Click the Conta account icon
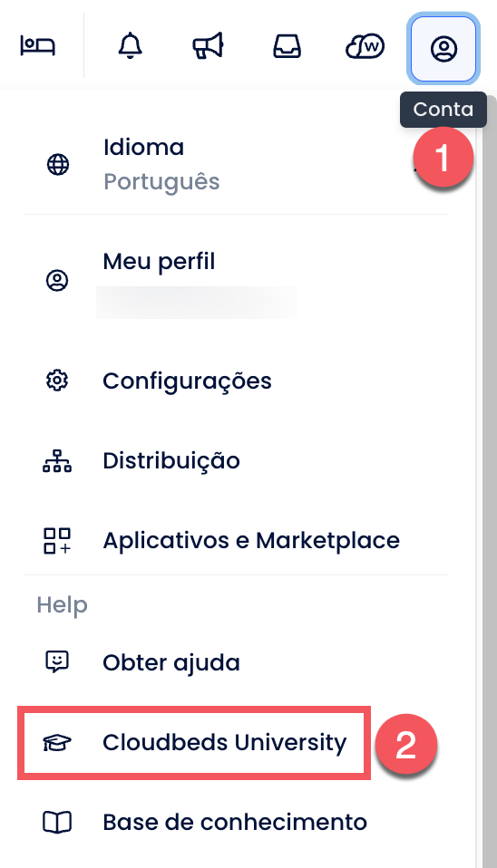Screen dimensions: 497x868 click(x=443, y=49)
